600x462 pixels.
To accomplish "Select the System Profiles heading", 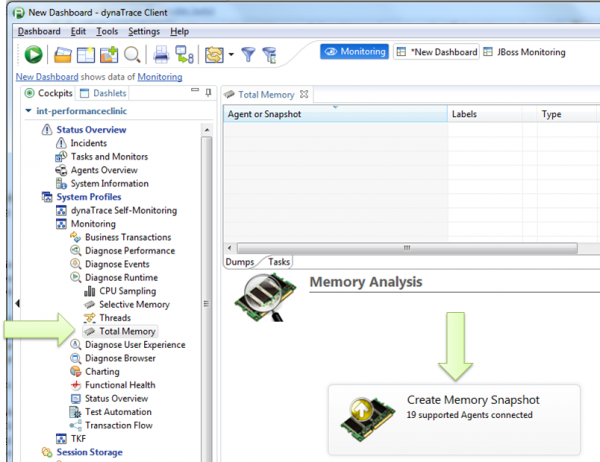I will pos(89,197).
